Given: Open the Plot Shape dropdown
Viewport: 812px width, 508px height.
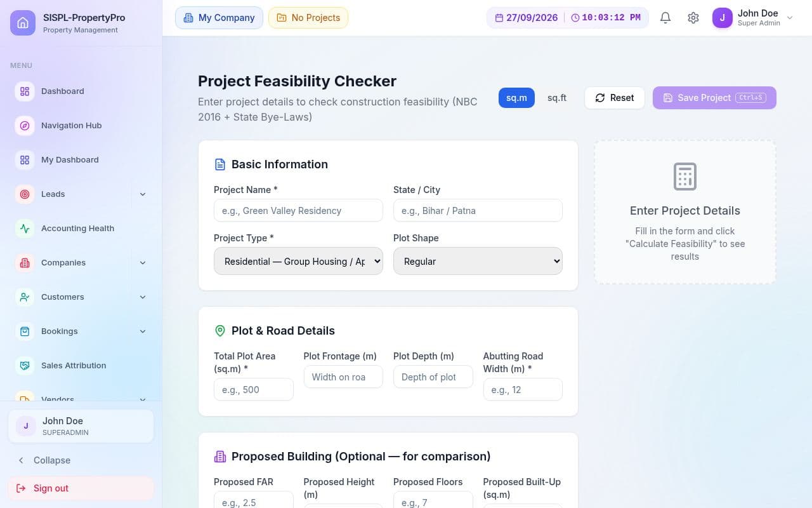Looking at the screenshot, I should [478, 261].
